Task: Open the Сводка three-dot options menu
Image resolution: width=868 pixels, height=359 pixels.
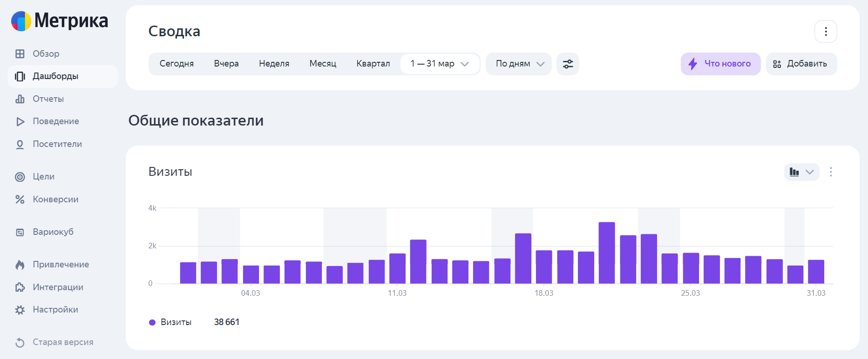Action: click(x=826, y=32)
